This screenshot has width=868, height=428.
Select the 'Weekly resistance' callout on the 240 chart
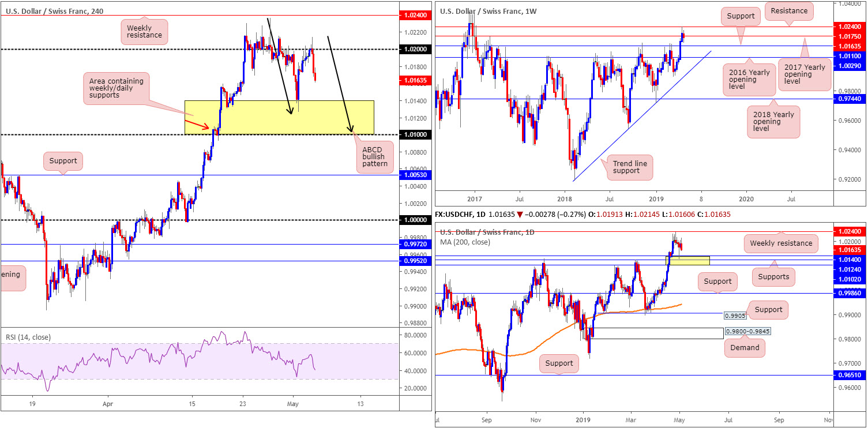145,31
